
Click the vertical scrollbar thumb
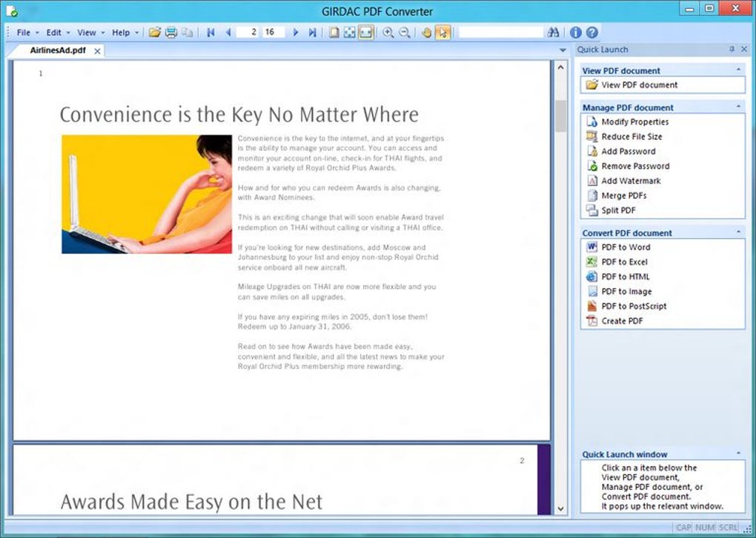(x=560, y=116)
